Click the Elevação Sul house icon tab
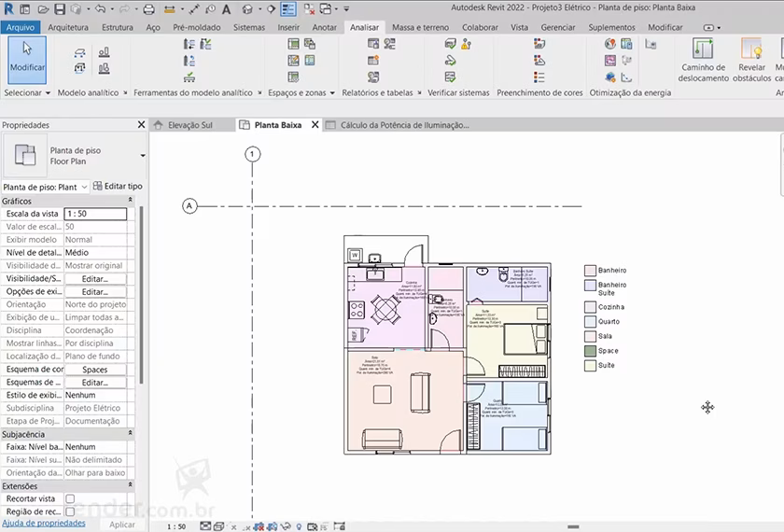This screenshot has width=784, height=532. [x=159, y=125]
